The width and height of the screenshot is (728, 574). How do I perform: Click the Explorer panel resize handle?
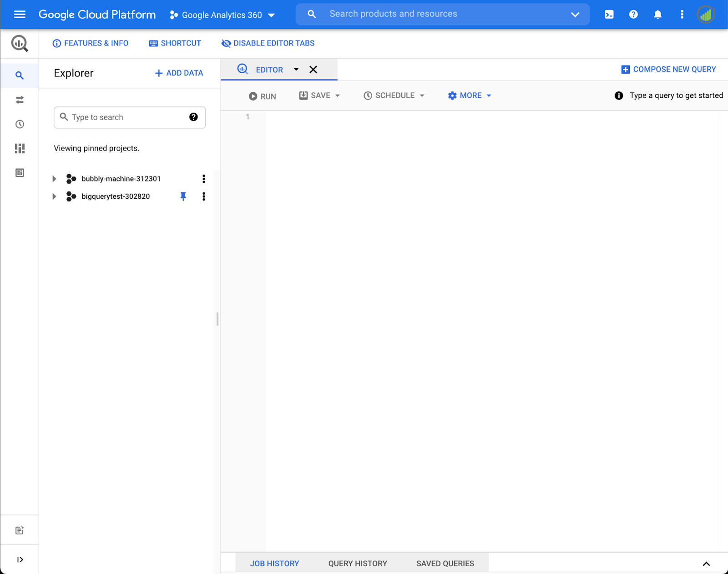point(217,319)
